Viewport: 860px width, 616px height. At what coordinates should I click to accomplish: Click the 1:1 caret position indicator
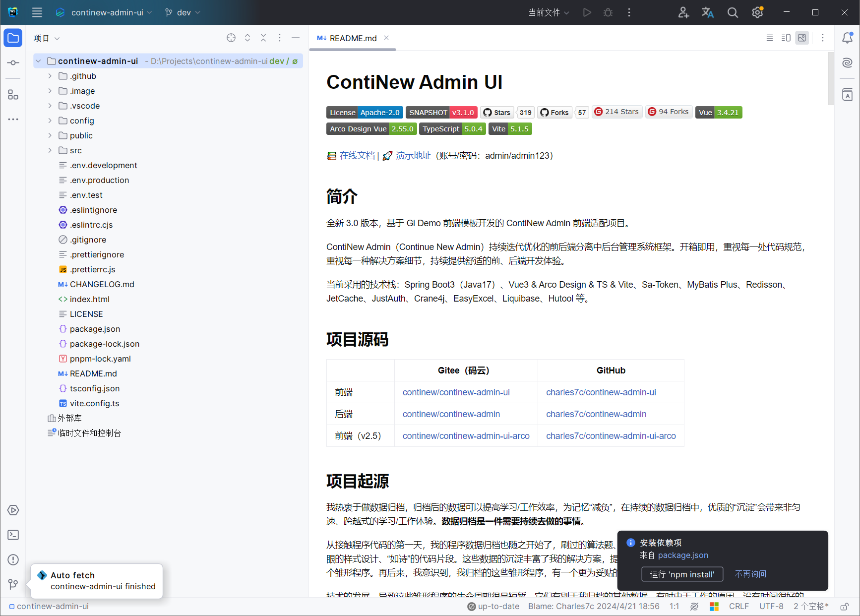674,607
